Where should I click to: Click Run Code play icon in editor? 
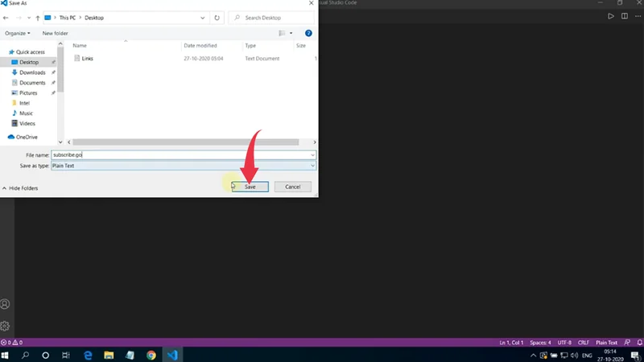(611, 16)
